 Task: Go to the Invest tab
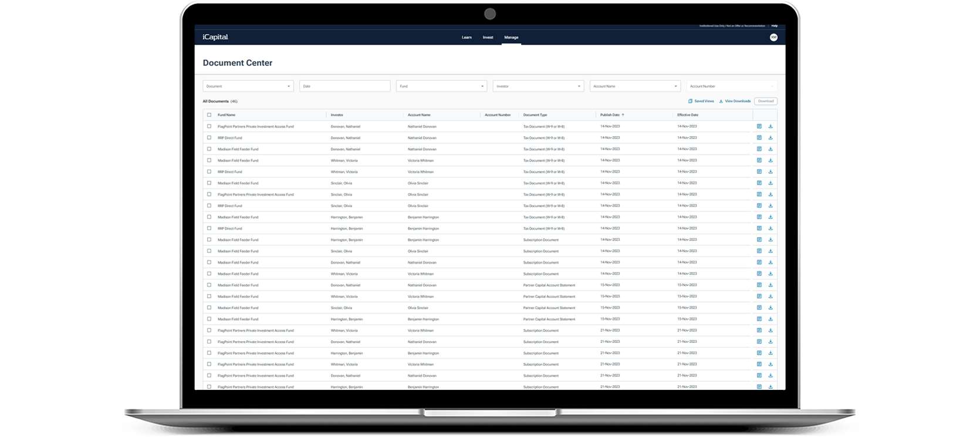pyautogui.click(x=488, y=38)
